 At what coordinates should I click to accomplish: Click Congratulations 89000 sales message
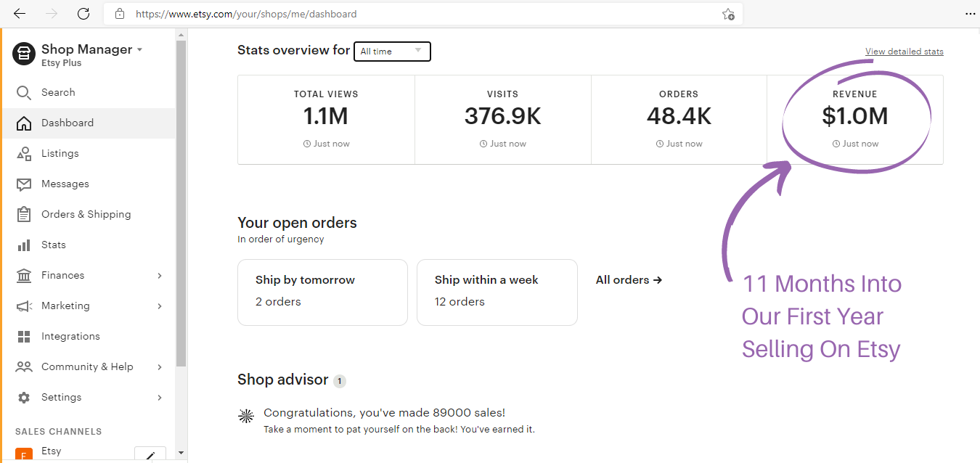pyautogui.click(x=384, y=413)
